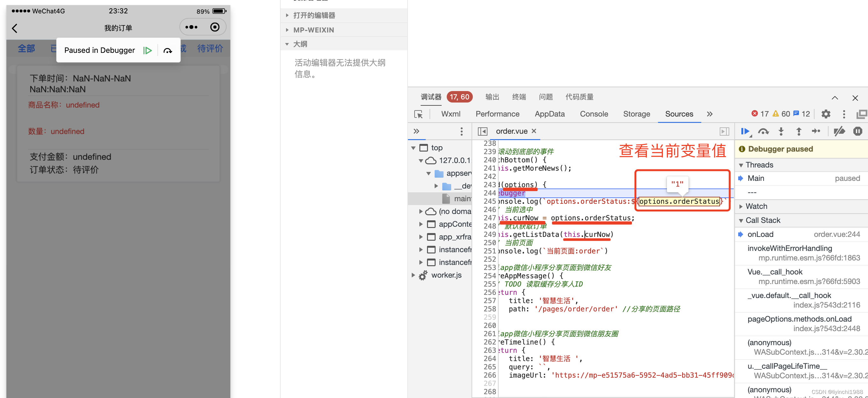Click the element inspector picker icon

(418, 114)
